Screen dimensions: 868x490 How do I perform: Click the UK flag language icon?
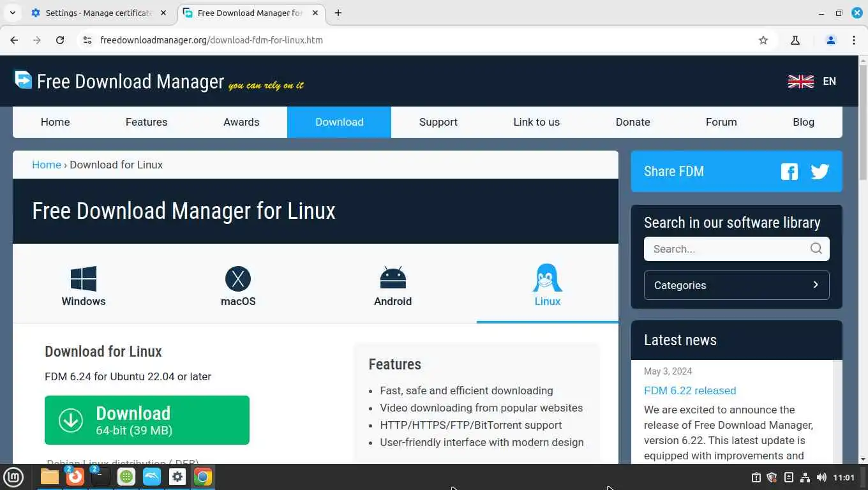click(800, 81)
